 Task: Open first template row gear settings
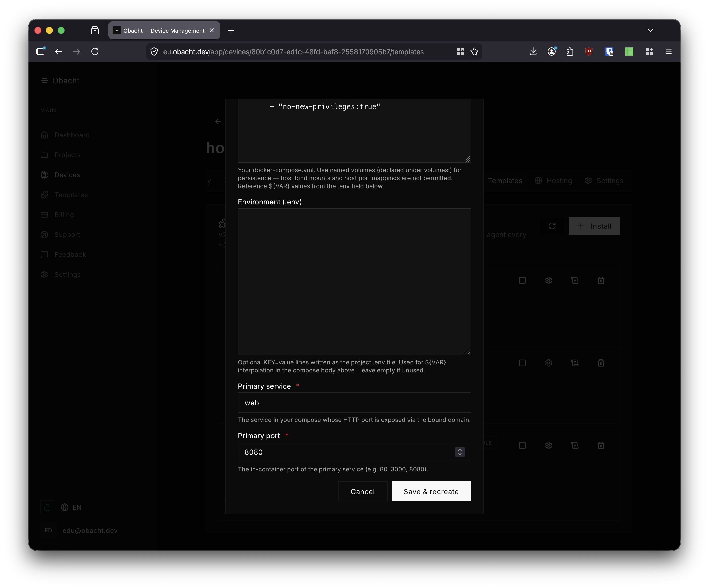click(x=548, y=280)
